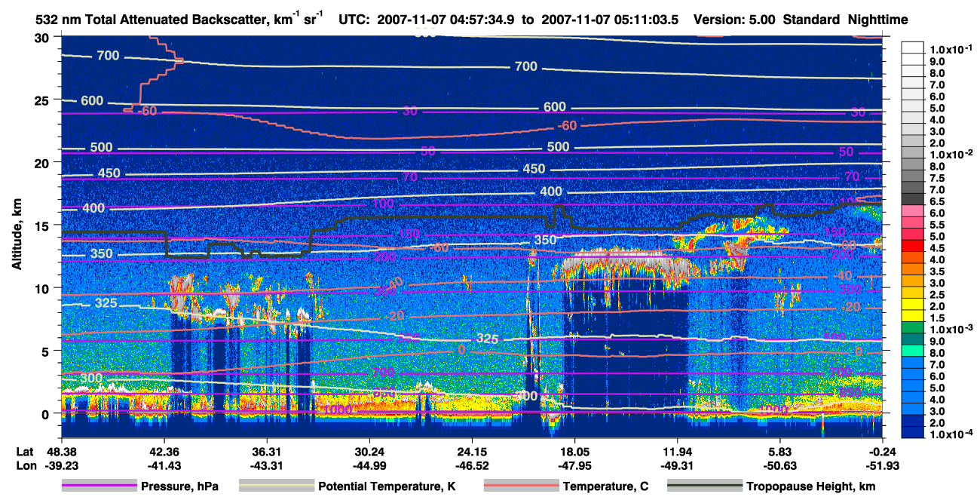Click the magenta Pressure legend line swatch
The image size is (980, 503).
point(98,486)
